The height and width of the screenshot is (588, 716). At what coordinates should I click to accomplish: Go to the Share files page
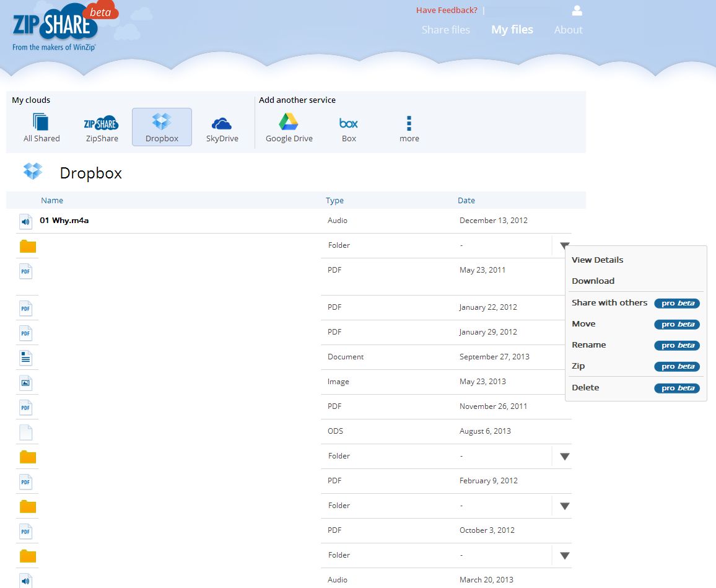446,30
